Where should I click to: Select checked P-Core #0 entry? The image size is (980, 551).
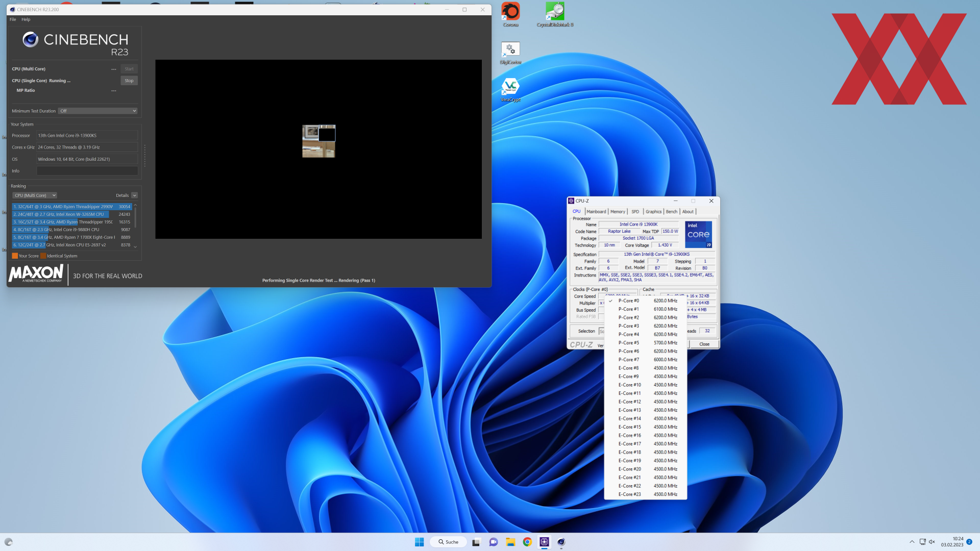645,301
